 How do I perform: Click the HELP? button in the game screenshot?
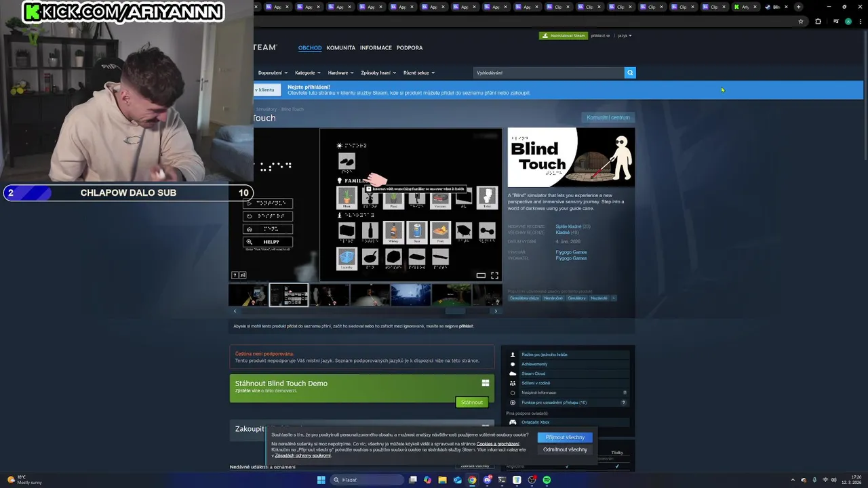click(x=268, y=242)
